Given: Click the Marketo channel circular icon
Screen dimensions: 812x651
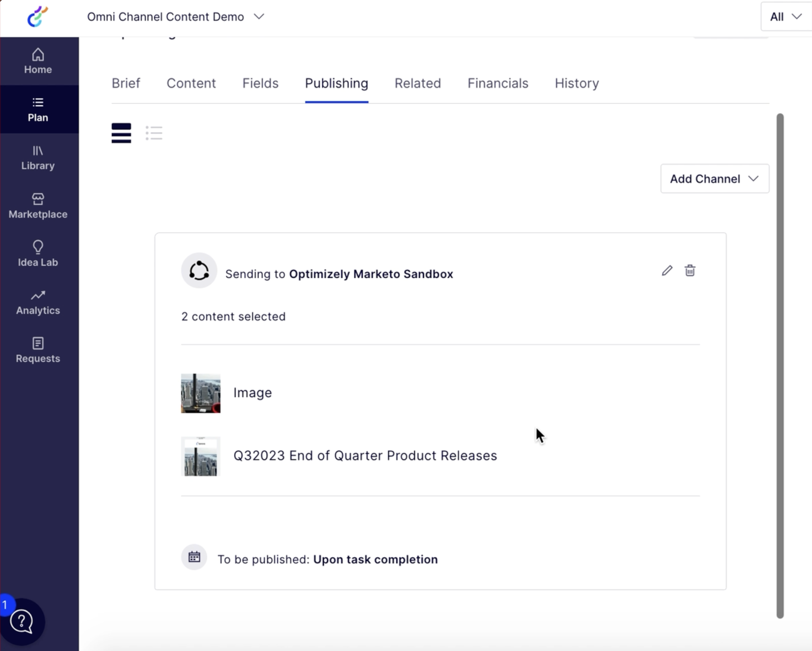Looking at the screenshot, I should pyautogui.click(x=199, y=271).
